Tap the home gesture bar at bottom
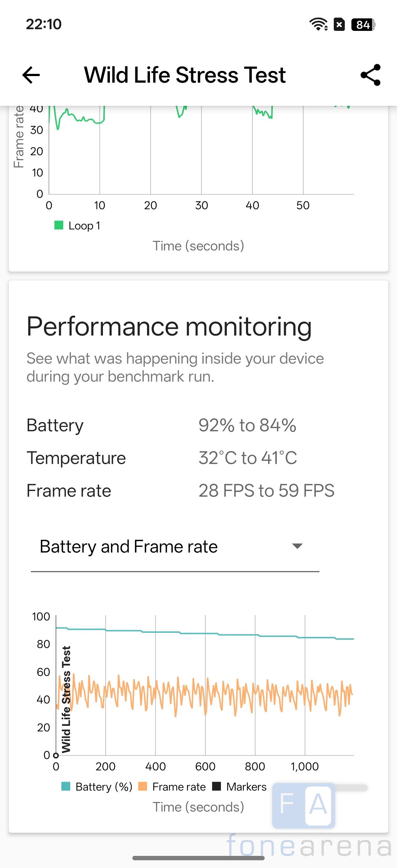This screenshot has width=397, height=868. (x=198, y=858)
